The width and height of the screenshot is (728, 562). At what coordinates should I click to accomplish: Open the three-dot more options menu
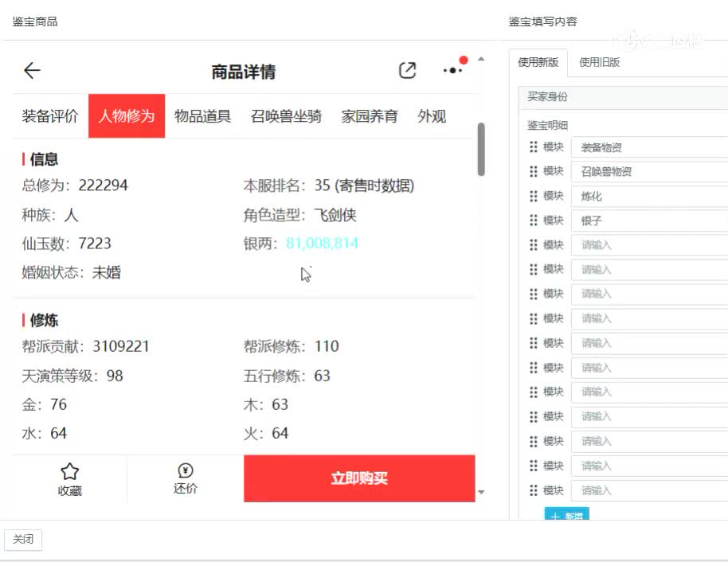point(452,71)
